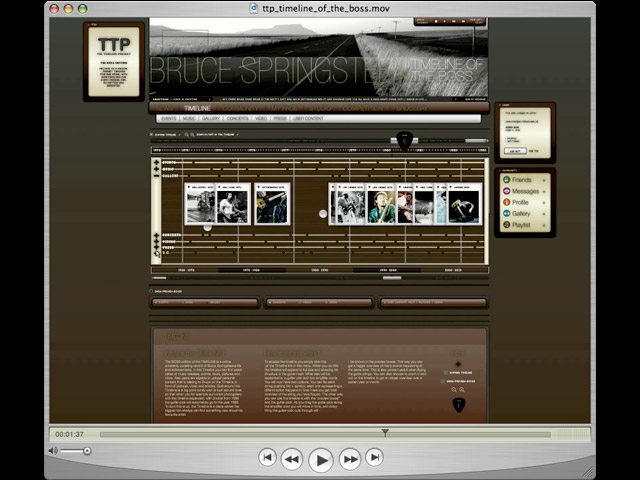
Task: Open the Concerts submenu item
Action: [x=238, y=118]
